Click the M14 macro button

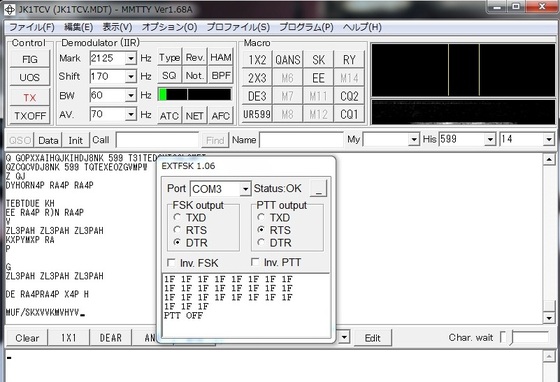(349, 78)
